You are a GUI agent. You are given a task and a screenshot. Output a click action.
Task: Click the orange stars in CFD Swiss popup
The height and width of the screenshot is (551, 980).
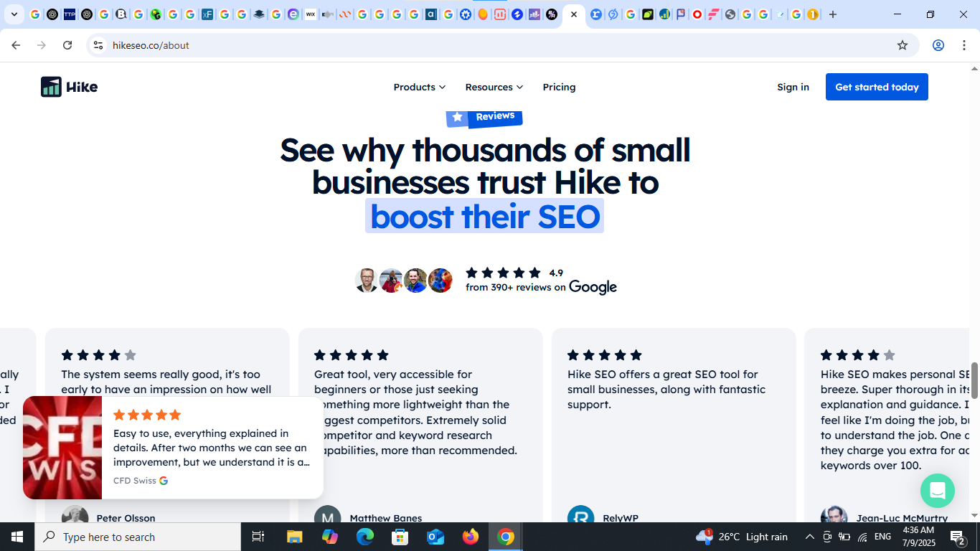[147, 415]
